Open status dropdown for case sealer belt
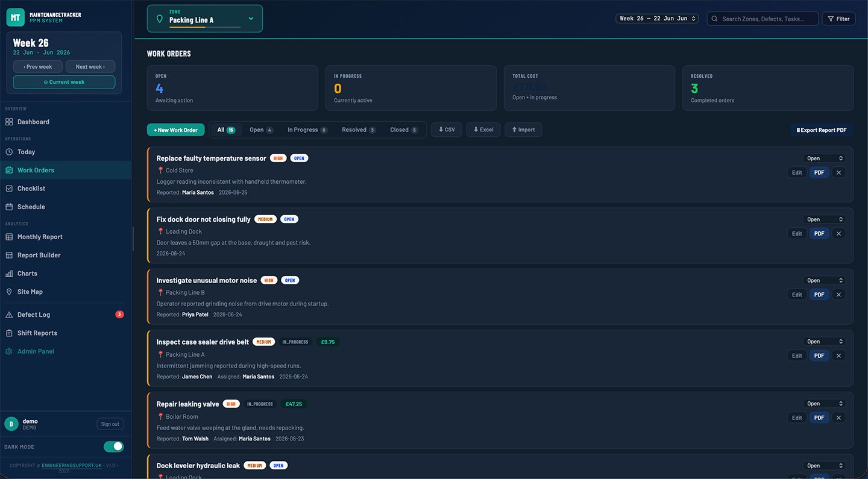This screenshot has width=868, height=479. [824, 342]
